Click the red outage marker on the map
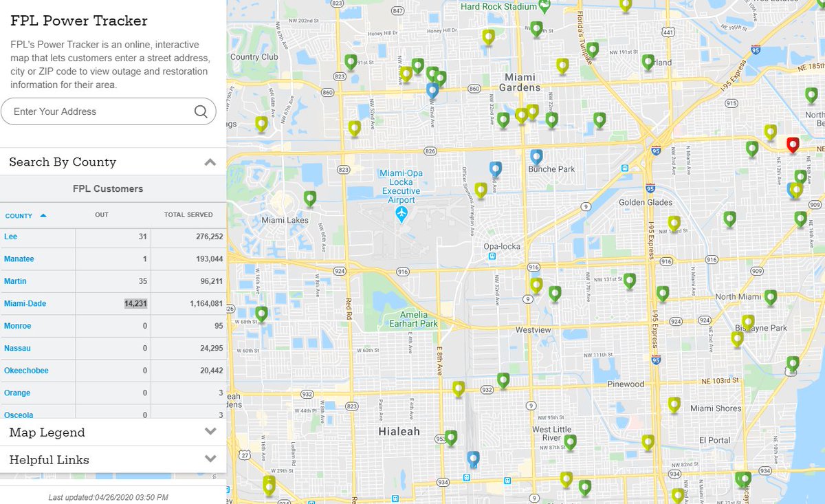This screenshot has height=504, width=825. (x=792, y=144)
